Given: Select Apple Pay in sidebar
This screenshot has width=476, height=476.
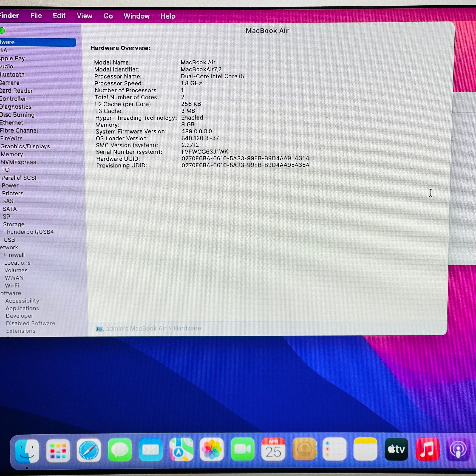Looking at the screenshot, I should click(12, 58).
